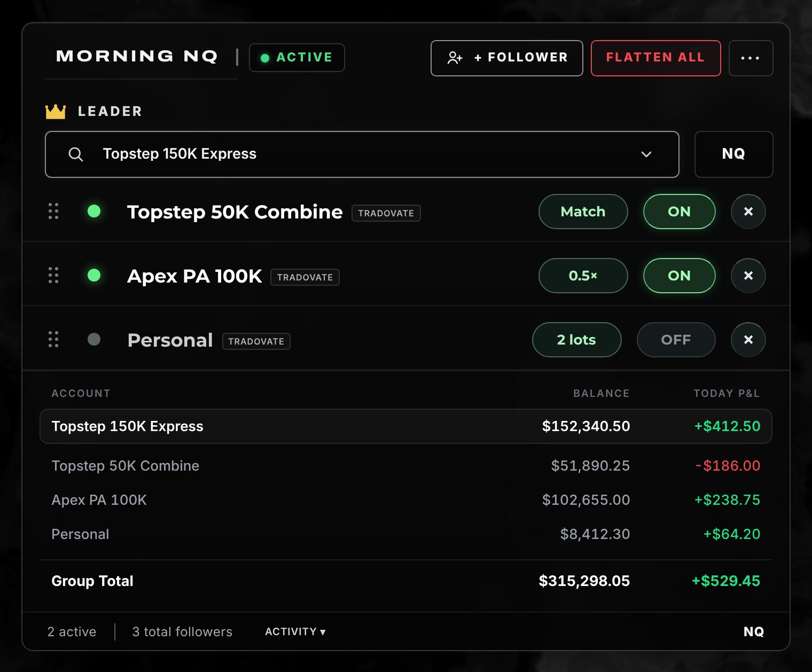Click the 3 total followers footer text
The height and width of the screenshot is (672, 812).
(x=182, y=632)
